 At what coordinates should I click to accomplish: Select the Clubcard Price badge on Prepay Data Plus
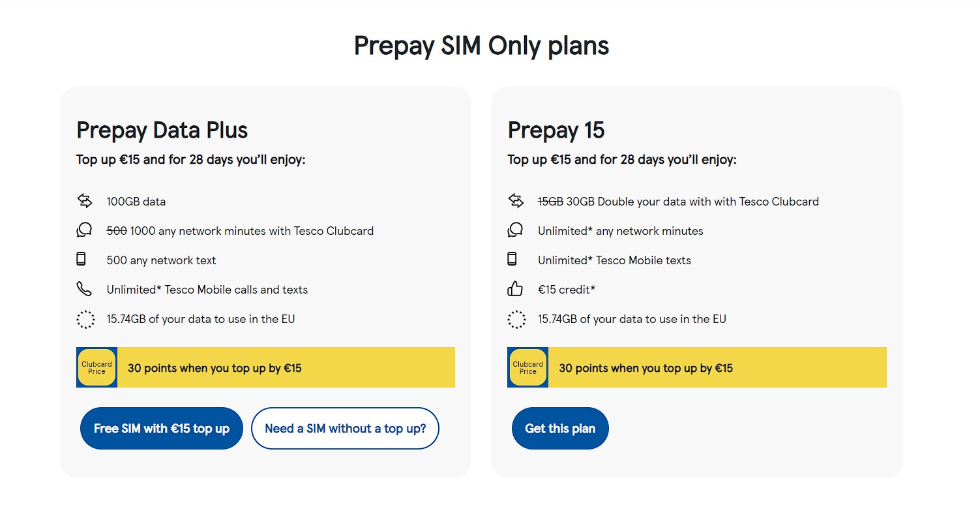coord(97,367)
